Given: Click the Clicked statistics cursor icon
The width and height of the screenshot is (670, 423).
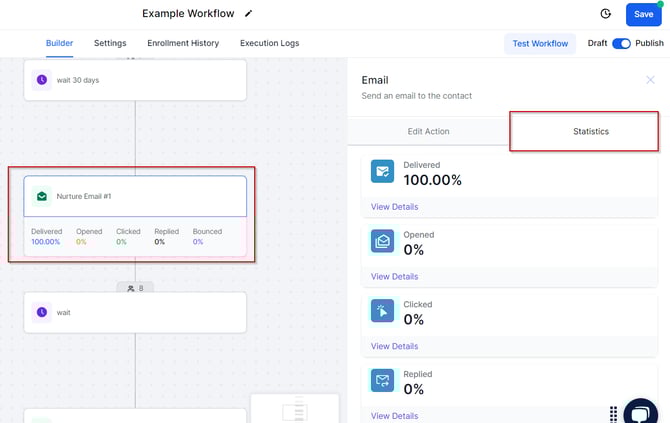Looking at the screenshot, I should pos(382,311).
